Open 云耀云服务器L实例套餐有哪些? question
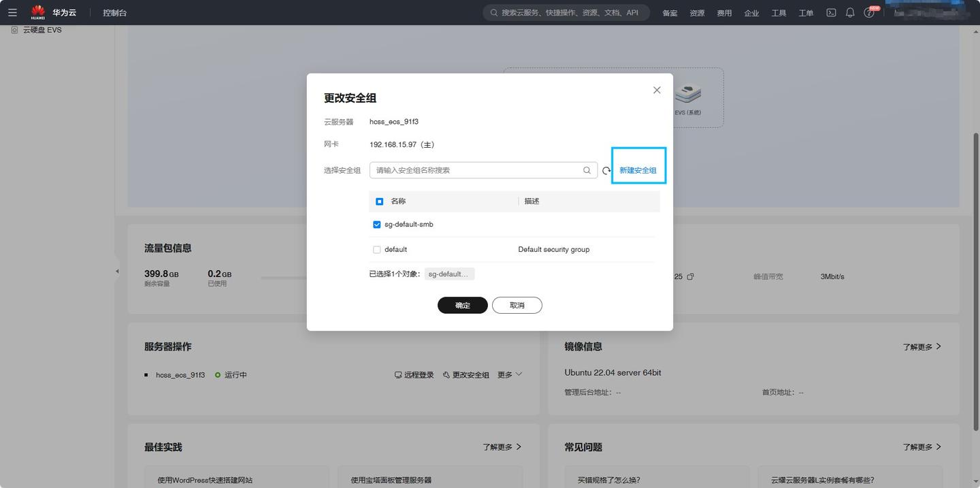 (851, 476)
